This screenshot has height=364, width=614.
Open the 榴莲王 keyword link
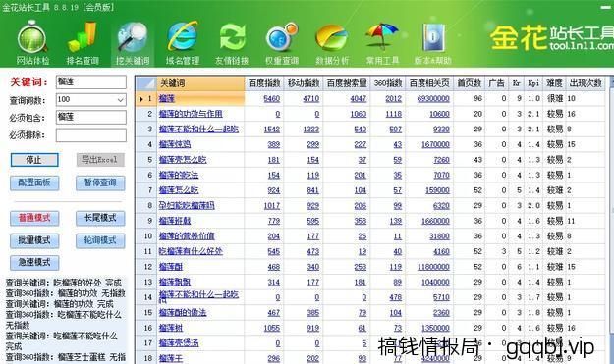pos(171,358)
